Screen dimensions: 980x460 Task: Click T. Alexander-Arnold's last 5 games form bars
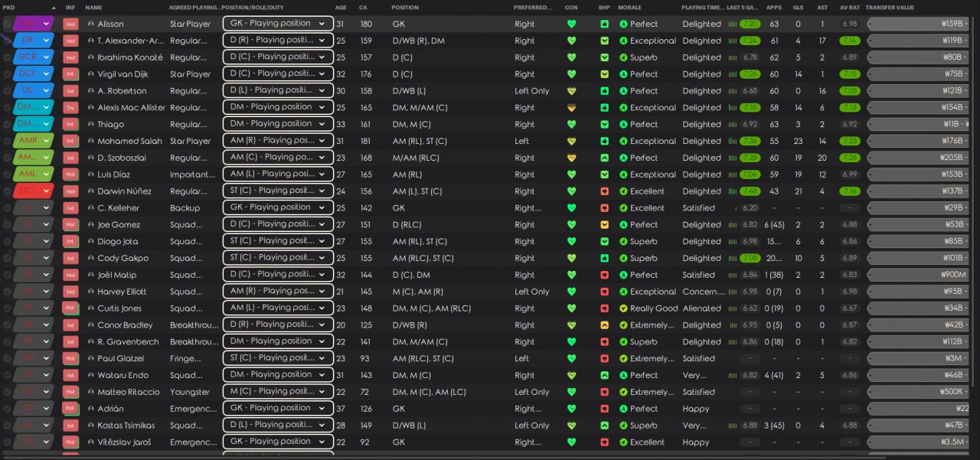[x=733, y=41]
